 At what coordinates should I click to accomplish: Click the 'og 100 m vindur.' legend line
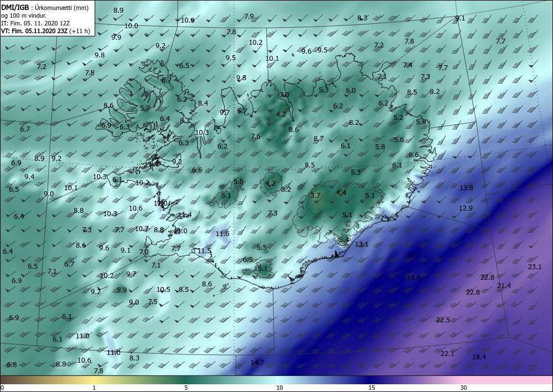[24, 15]
